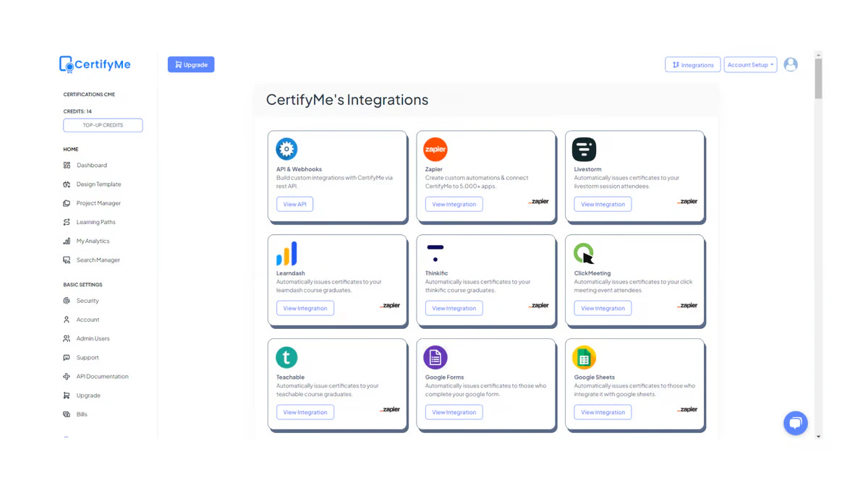Click the profile avatar icon
This screenshot has height=488, width=868.
tap(790, 64)
